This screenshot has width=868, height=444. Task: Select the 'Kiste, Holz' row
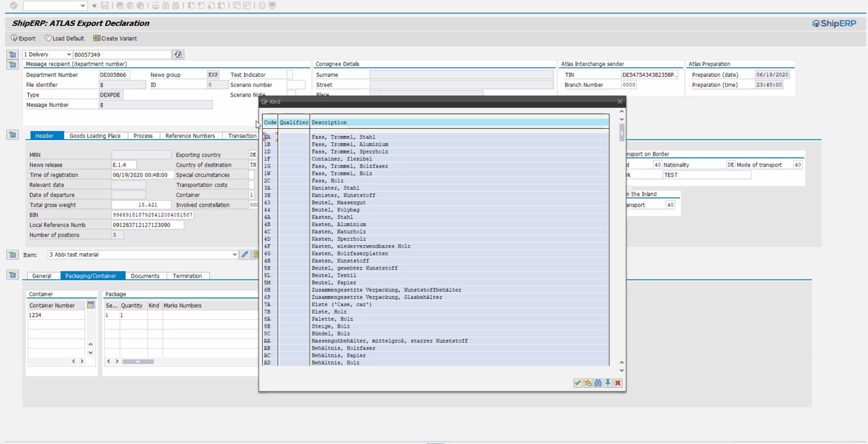(x=436, y=312)
